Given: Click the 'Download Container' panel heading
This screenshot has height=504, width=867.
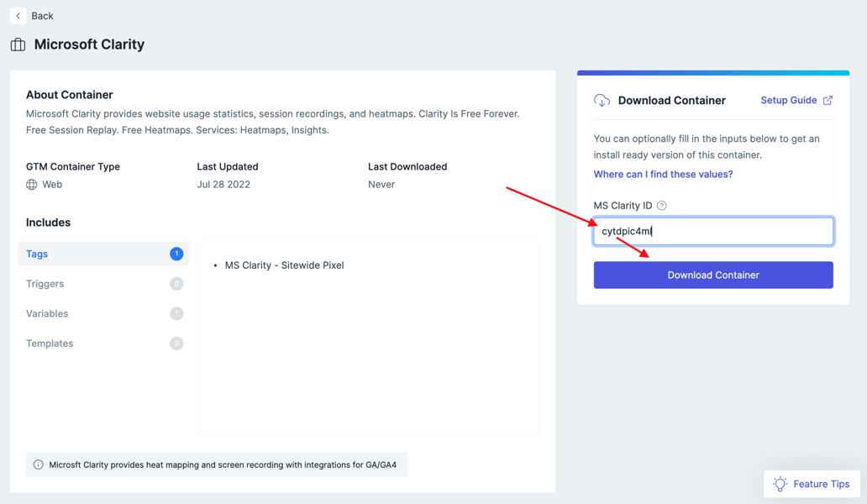Looking at the screenshot, I should pos(672,101).
